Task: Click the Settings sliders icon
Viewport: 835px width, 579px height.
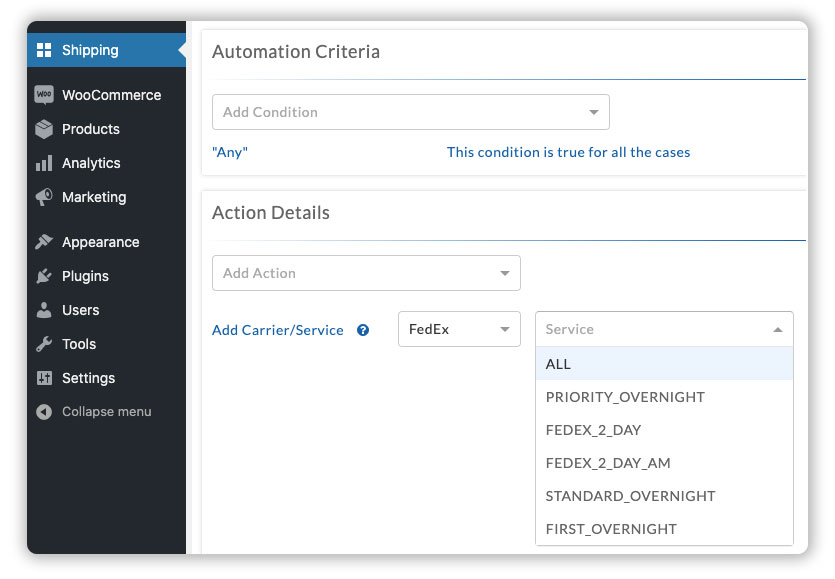Action: pyautogui.click(x=44, y=378)
